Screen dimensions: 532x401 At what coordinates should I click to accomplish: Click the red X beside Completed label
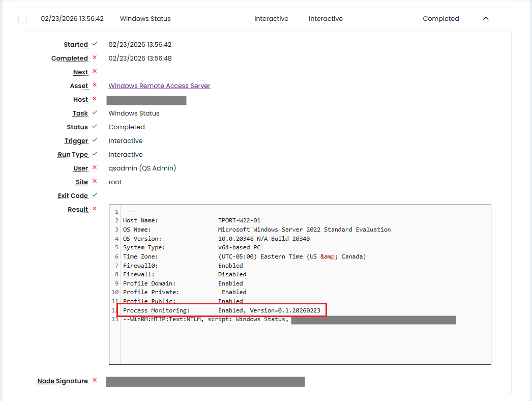tap(95, 58)
